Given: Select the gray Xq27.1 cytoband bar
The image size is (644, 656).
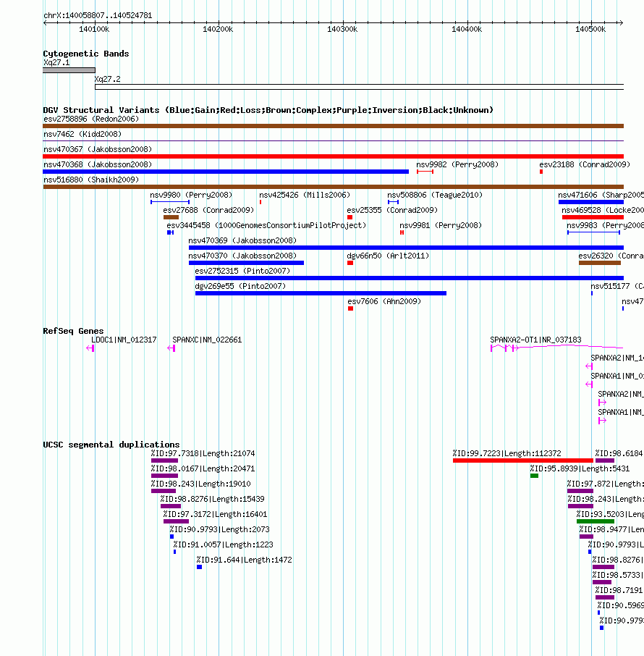Looking at the screenshot, I should coord(69,70).
